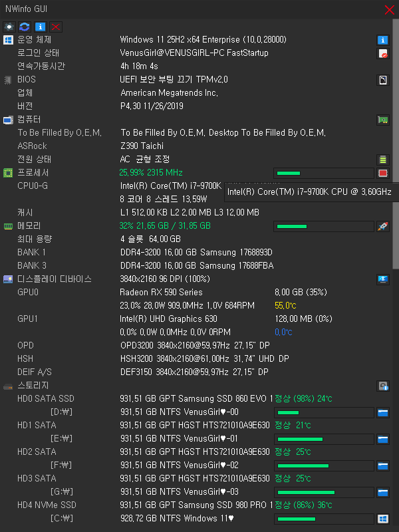The width and height of the screenshot is (399, 532).
Task: Click the chip icon beside BIOS label
Action: coord(8,80)
